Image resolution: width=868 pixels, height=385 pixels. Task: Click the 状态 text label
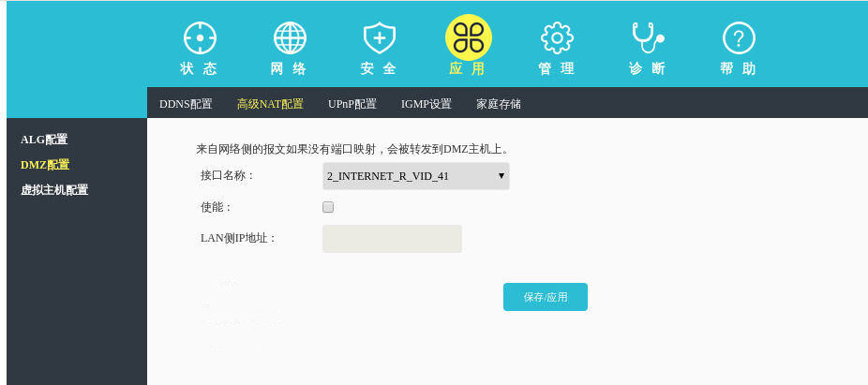[x=200, y=68]
